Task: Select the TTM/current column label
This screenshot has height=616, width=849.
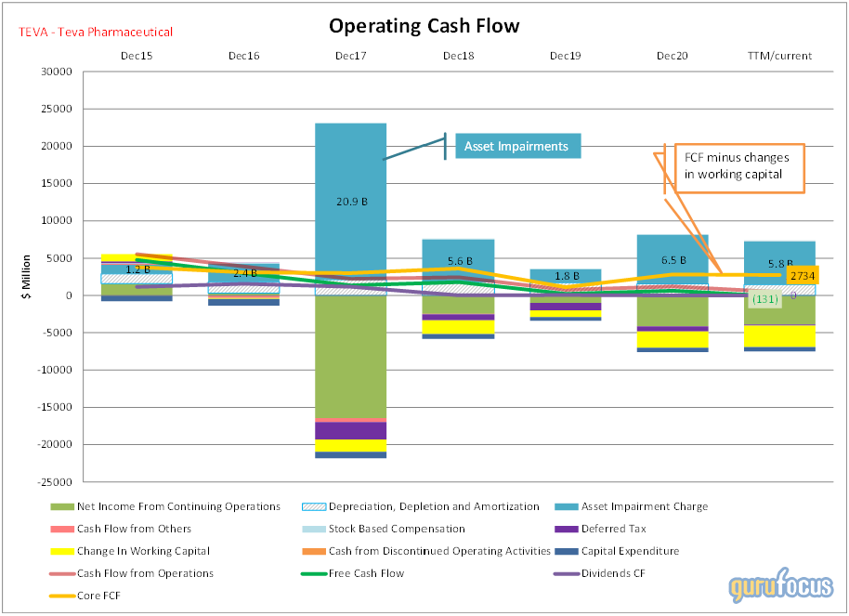Action: click(x=779, y=56)
